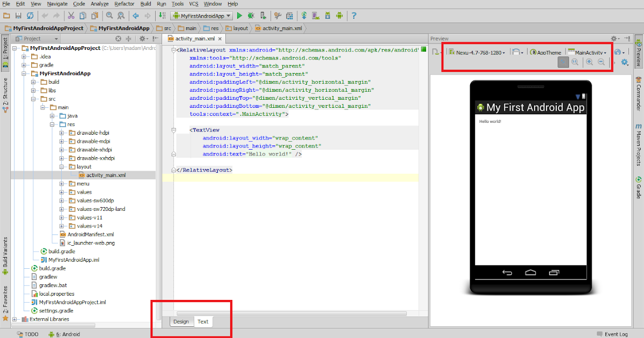Expand the java folder in the project tree
Image resolution: width=644 pixels, height=338 pixels.
coord(53,115)
